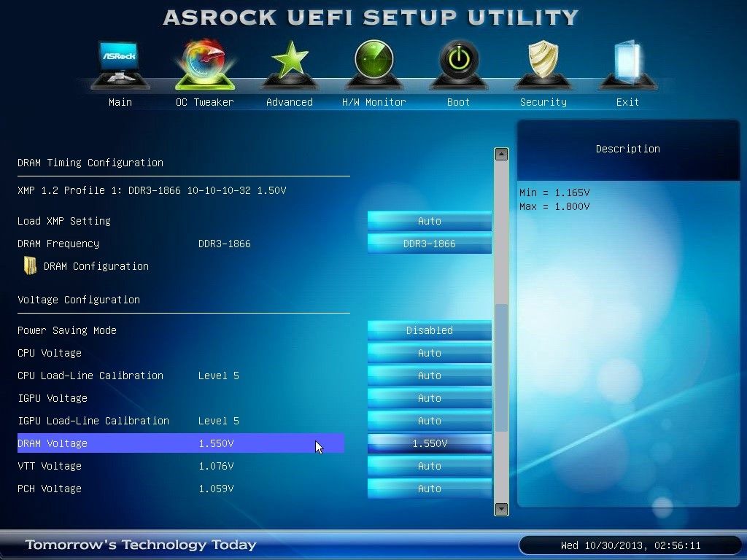This screenshot has height=560, width=747.
Task: Open CPU Load-Line Calibration Auto dropdown
Action: coord(429,376)
